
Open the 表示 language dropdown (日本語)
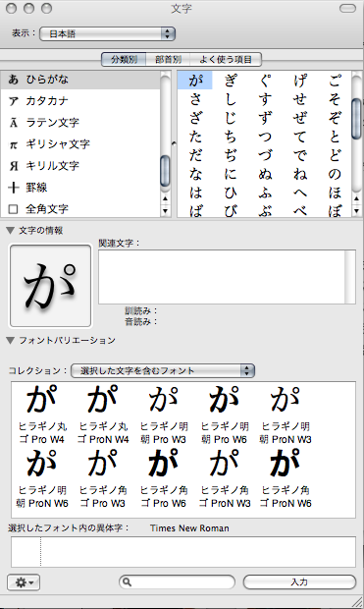(x=108, y=33)
